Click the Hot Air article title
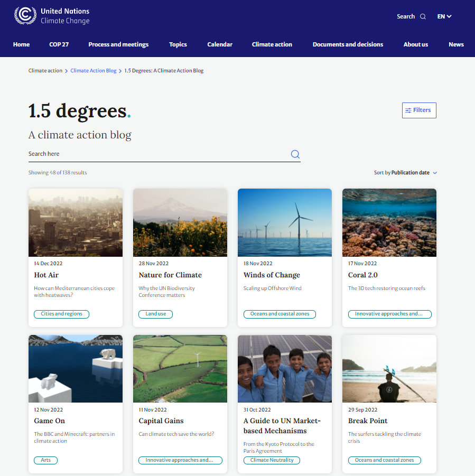The height and width of the screenshot is (476, 475). 46,275
